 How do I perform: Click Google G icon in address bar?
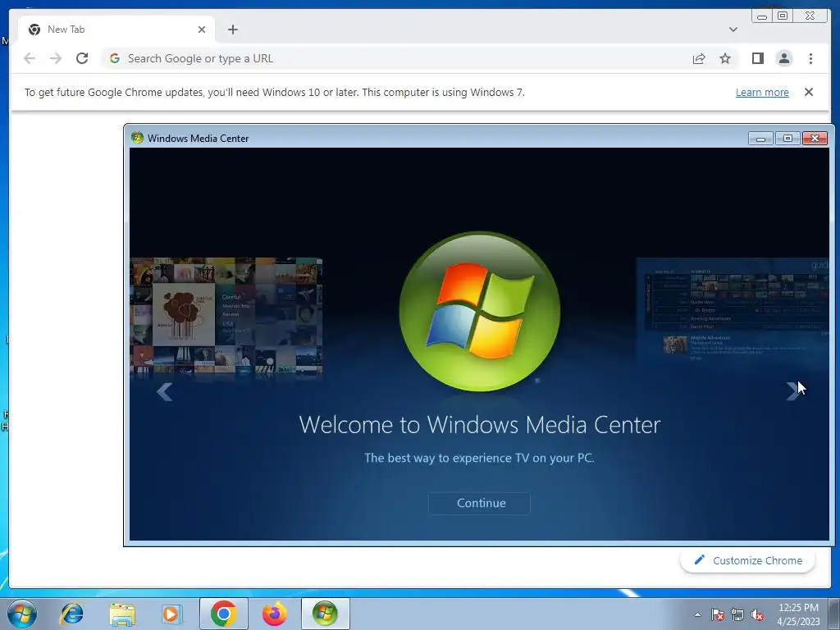[115, 58]
